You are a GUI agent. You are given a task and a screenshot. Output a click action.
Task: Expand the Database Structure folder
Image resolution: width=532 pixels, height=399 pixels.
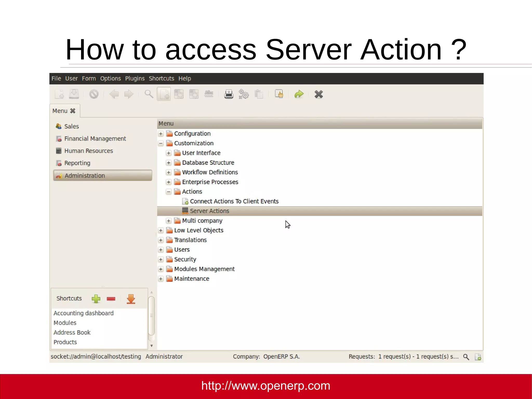(x=169, y=162)
